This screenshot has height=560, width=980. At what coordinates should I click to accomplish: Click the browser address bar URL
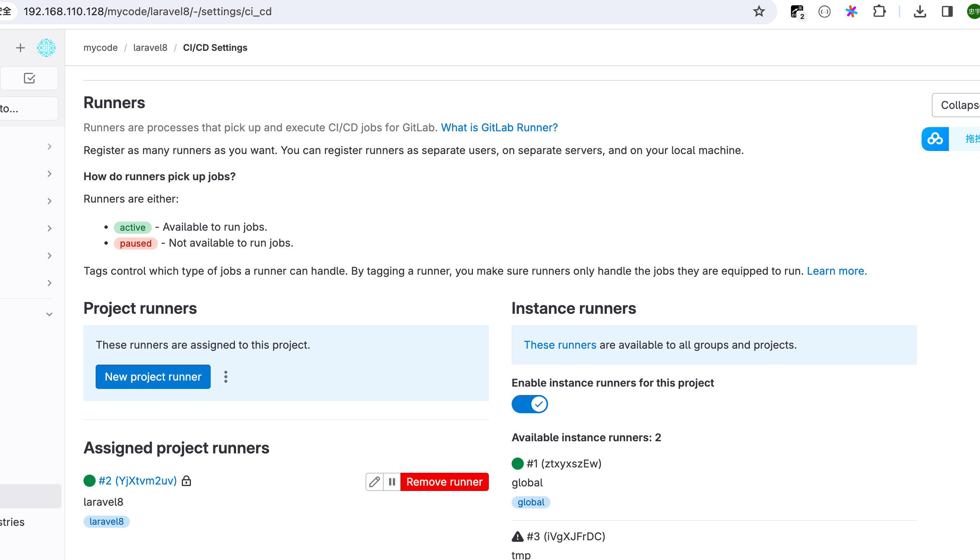point(148,11)
